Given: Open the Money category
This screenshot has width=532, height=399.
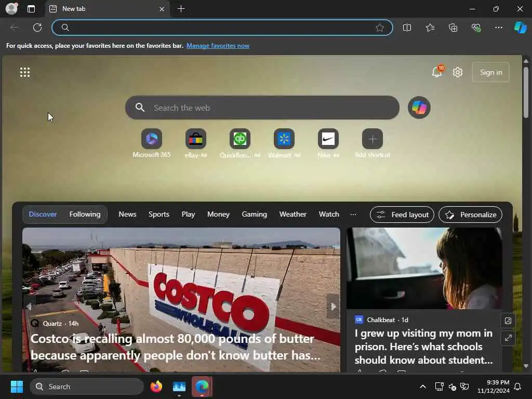Looking at the screenshot, I should point(218,215).
